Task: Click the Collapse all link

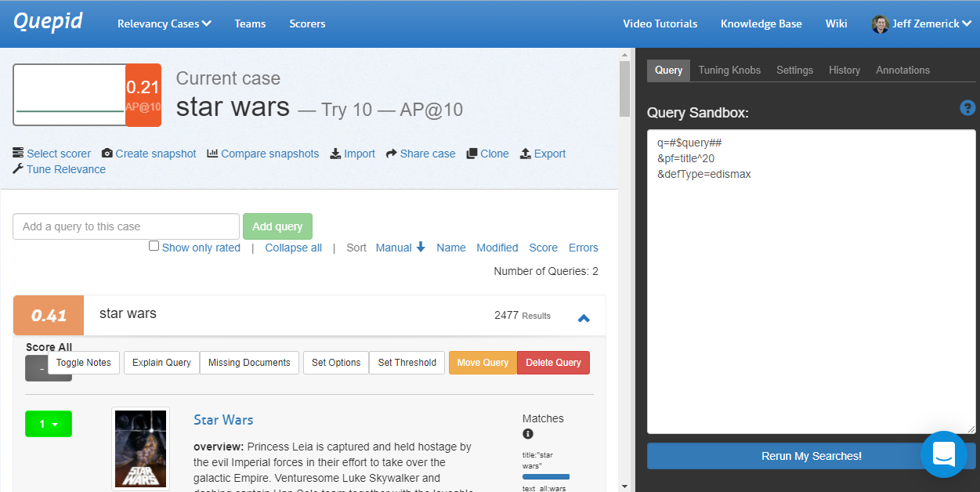Action: (x=293, y=248)
